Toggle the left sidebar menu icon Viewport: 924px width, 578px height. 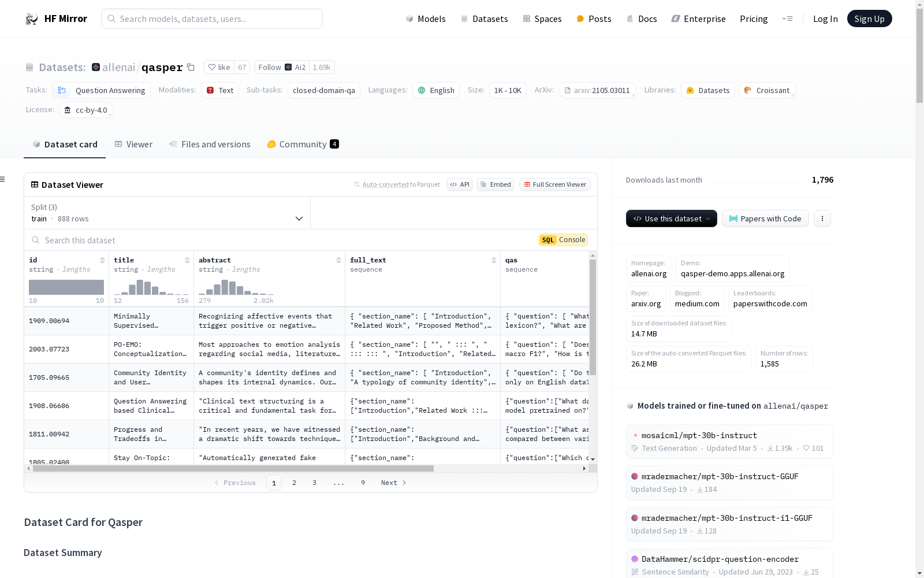click(x=2, y=179)
